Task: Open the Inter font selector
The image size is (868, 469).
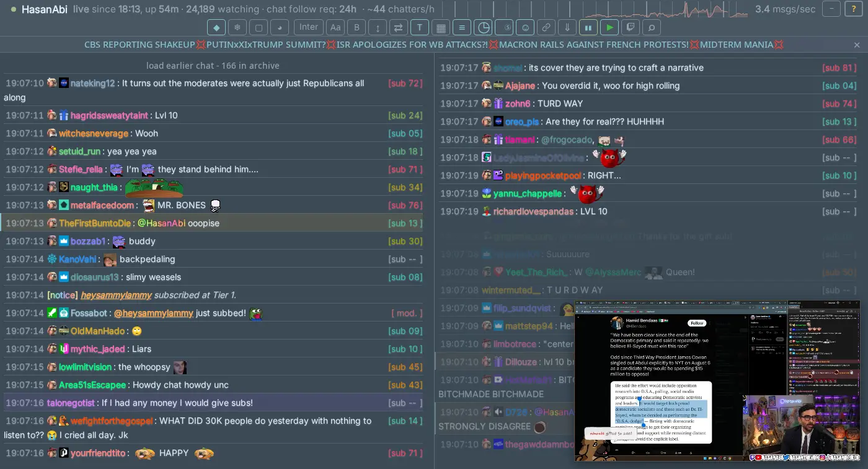Action: point(309,27)
